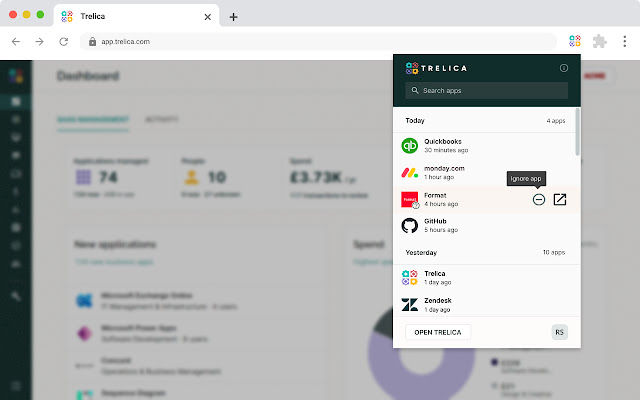The width and height of the screenshot is (640, 400).
Task: Switch to the blurred Activity tab
Action: [x=162, y=120]
